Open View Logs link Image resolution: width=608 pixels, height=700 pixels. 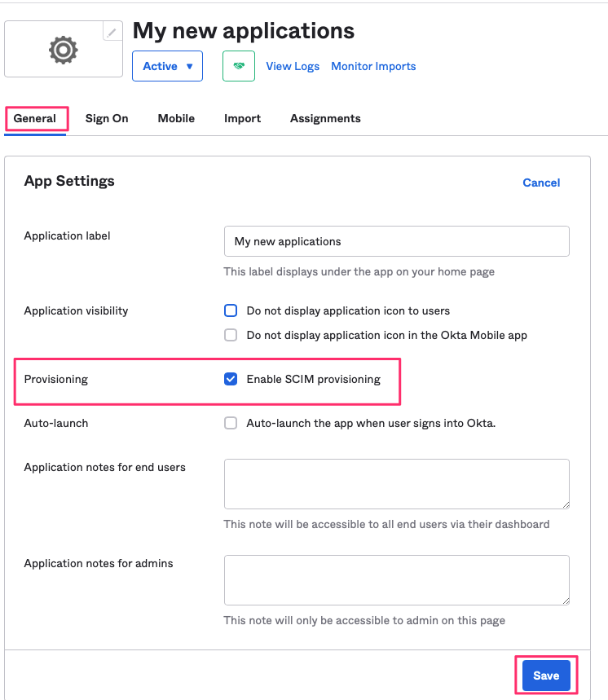pyautogui.click(x=293, y=66)
